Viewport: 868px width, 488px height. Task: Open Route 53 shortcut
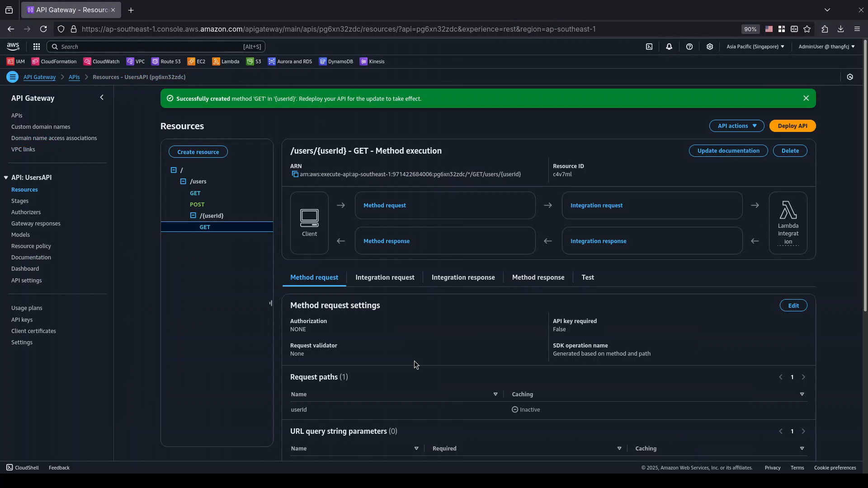tap(166, 61)
